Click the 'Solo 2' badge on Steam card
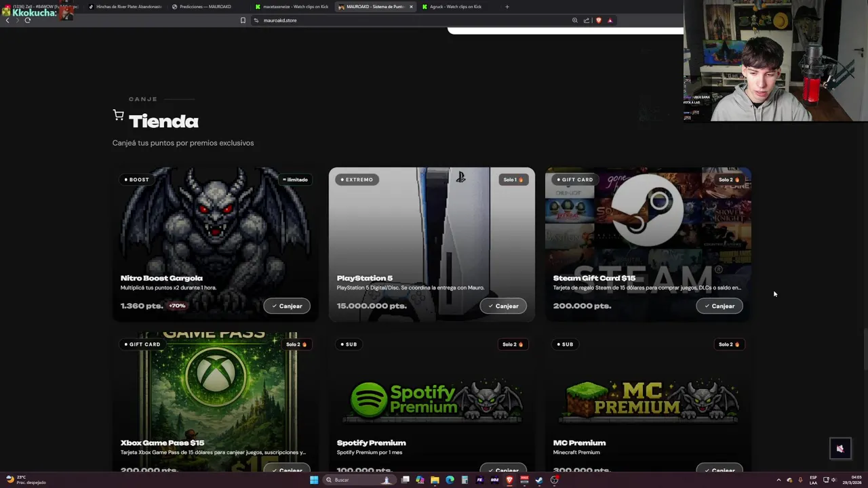The height and width of the screenshot is (488, 868). pos(730,180)
